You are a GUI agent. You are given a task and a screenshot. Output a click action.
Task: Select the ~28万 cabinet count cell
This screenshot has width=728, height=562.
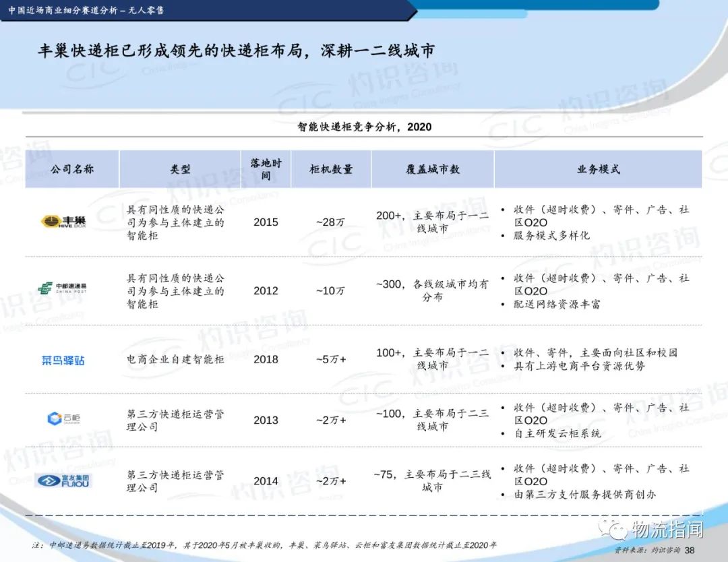(330, 222)
